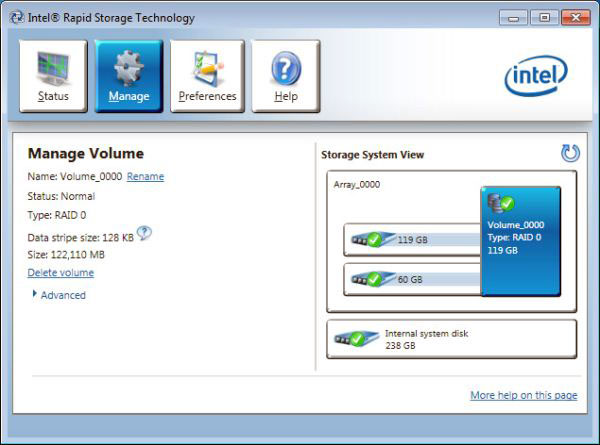Select the 119 GB array disk
Screen dimensions: 600x445
412,240
